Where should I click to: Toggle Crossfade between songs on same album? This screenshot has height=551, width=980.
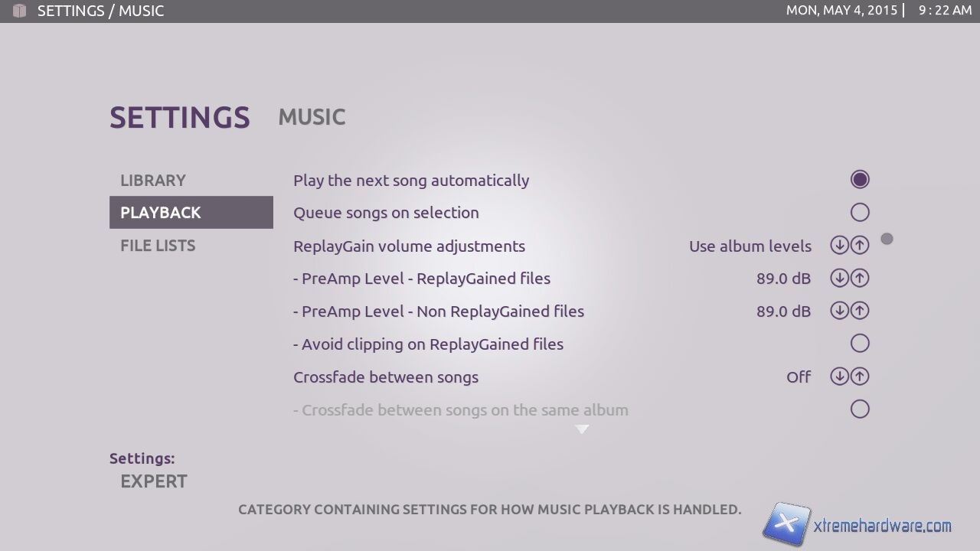pos(860,409)
